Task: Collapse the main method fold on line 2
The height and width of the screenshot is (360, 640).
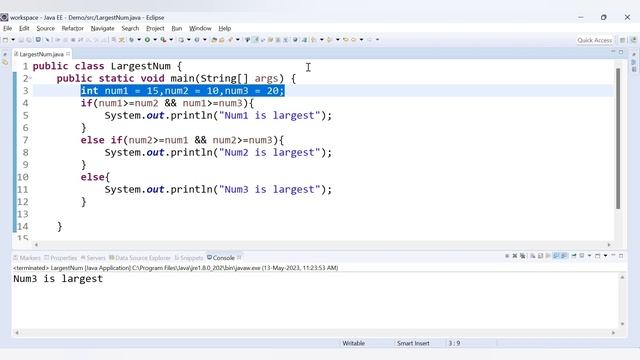Action: pos(30,78)
